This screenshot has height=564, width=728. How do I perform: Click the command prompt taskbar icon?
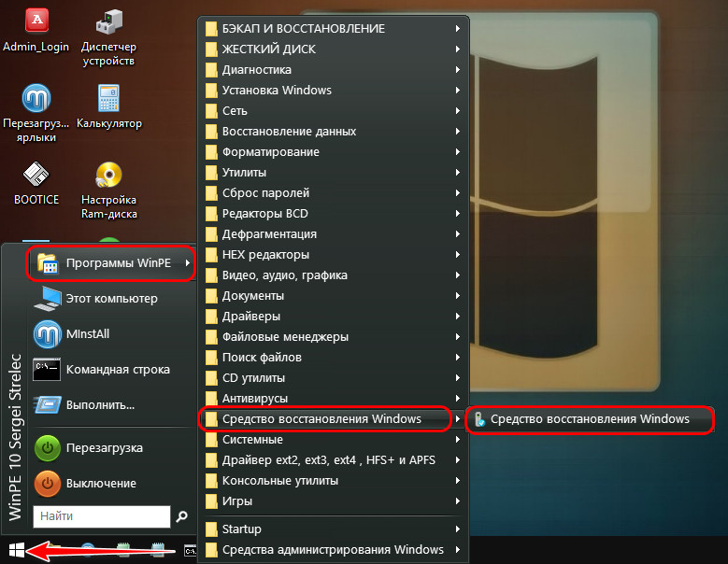point(191,551)
